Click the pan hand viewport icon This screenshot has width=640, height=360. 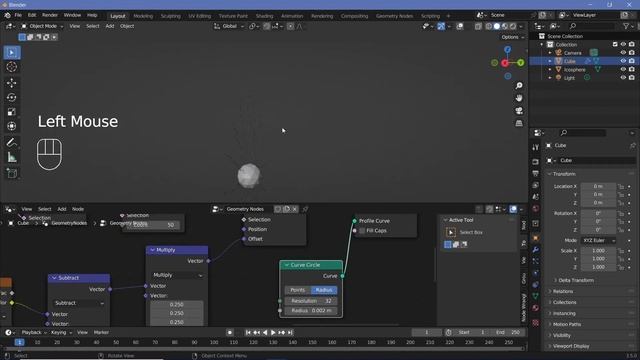[519, 98]
